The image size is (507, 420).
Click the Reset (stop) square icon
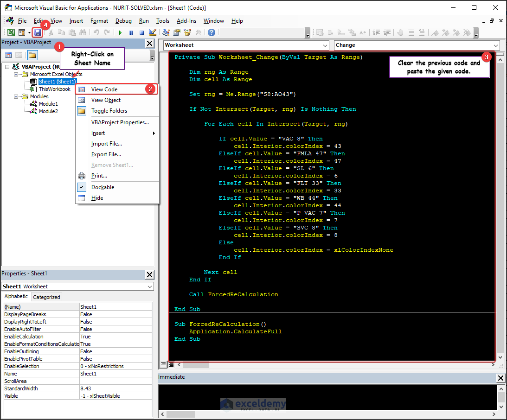[x=141, y=32]
